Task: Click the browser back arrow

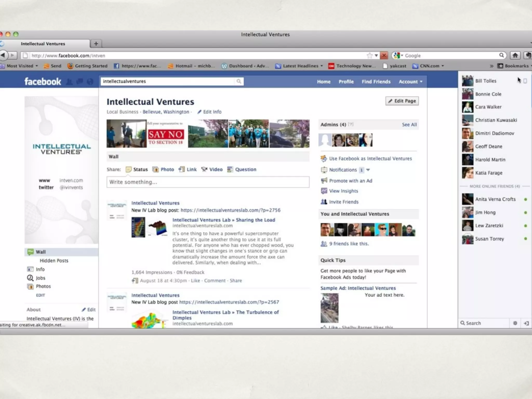Action: 4,55
